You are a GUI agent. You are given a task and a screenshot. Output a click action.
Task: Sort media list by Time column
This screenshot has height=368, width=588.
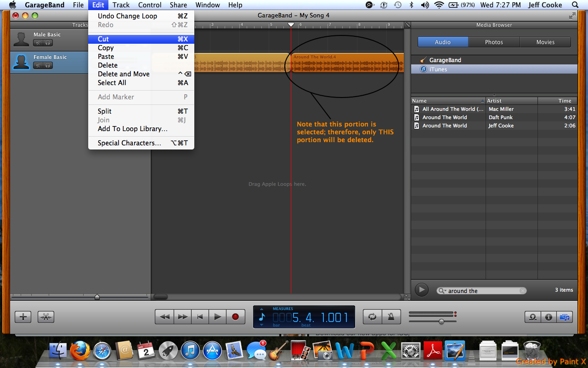pos(558,101)
